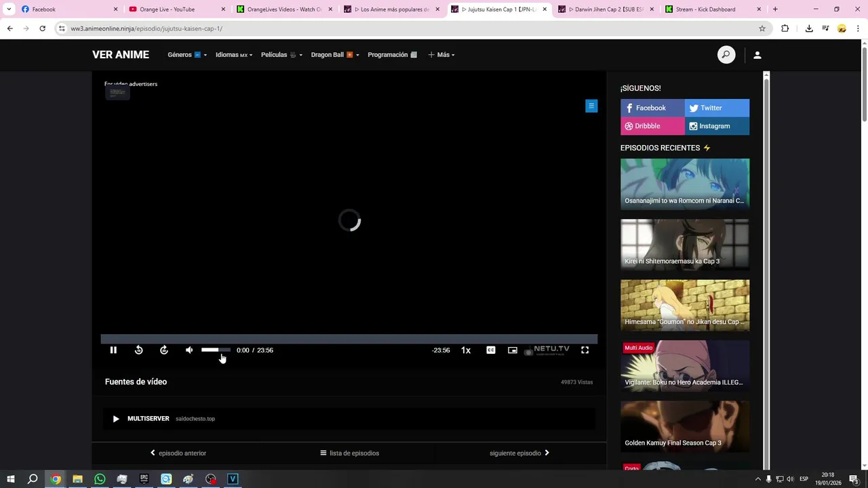Go to the VER ANIME home logo

coord(121,55)
